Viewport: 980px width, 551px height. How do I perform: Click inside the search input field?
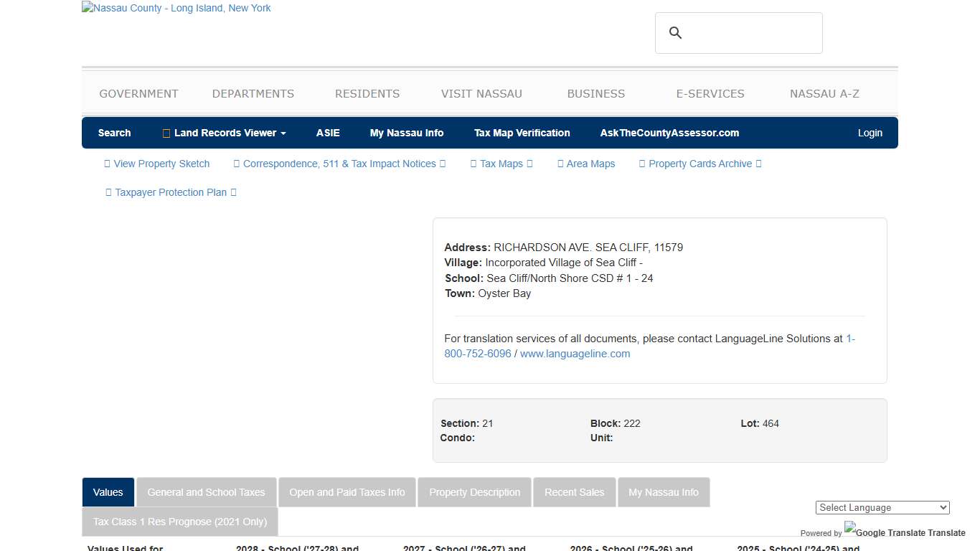pos(746,32)
